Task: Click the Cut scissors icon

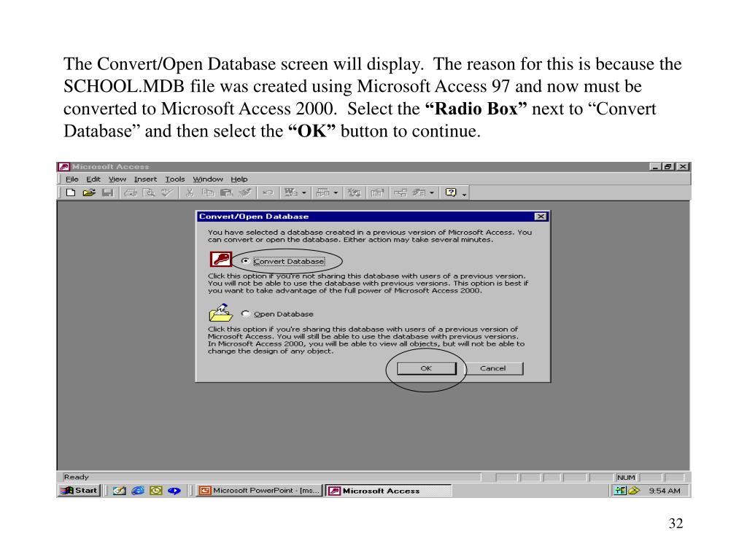Action: tap(190, 192)
